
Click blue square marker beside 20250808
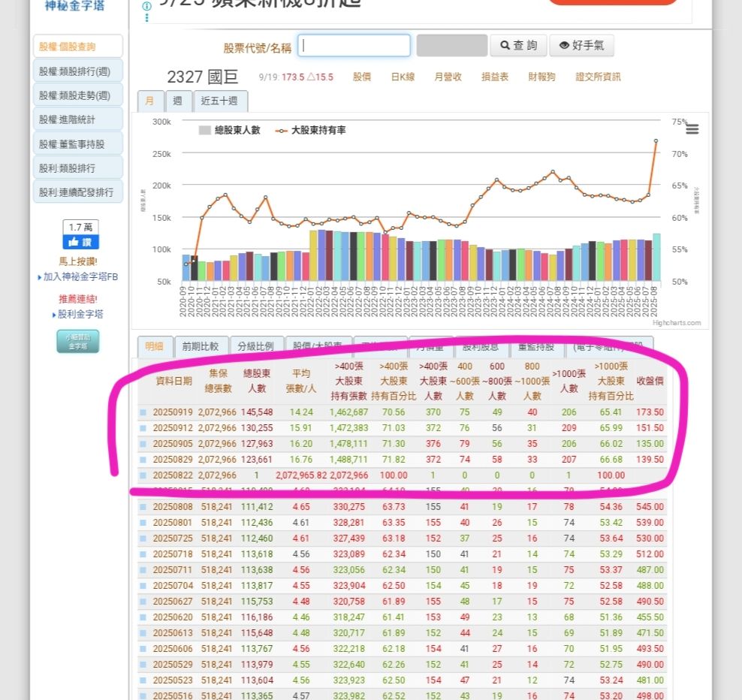click(x=143, y=507)
